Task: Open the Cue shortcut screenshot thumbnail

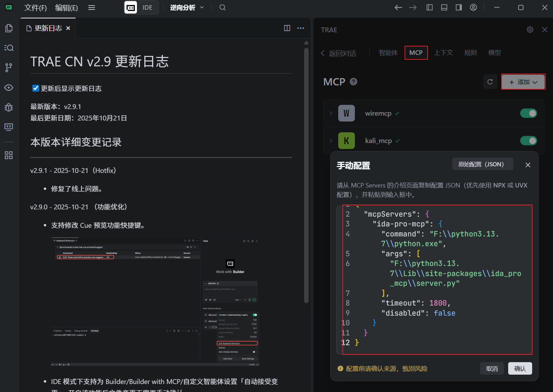Action: coord(155,302)
